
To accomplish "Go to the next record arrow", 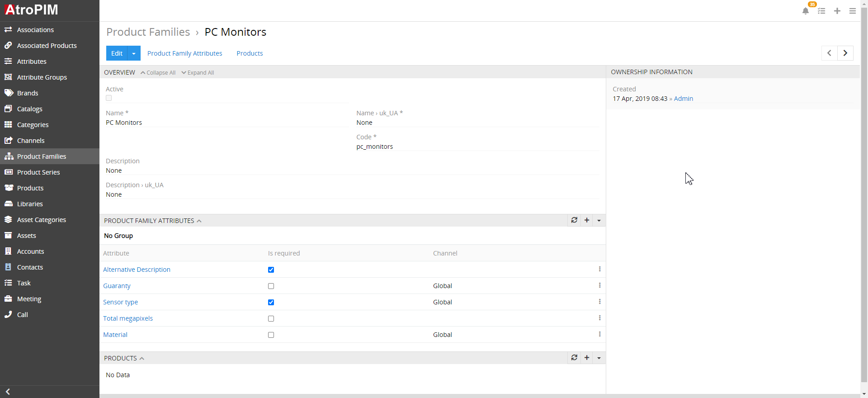I will pyautogui.click(x=845, y=53).
